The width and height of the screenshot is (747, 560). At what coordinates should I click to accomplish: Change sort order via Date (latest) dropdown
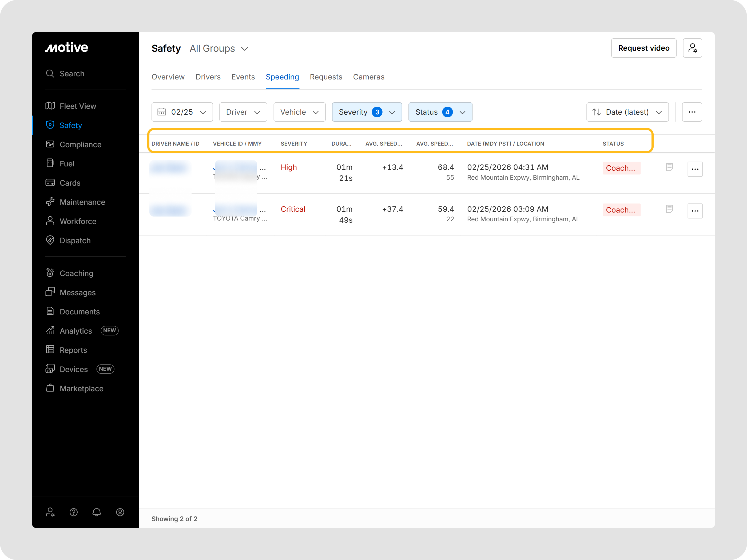tap(627, 112)
